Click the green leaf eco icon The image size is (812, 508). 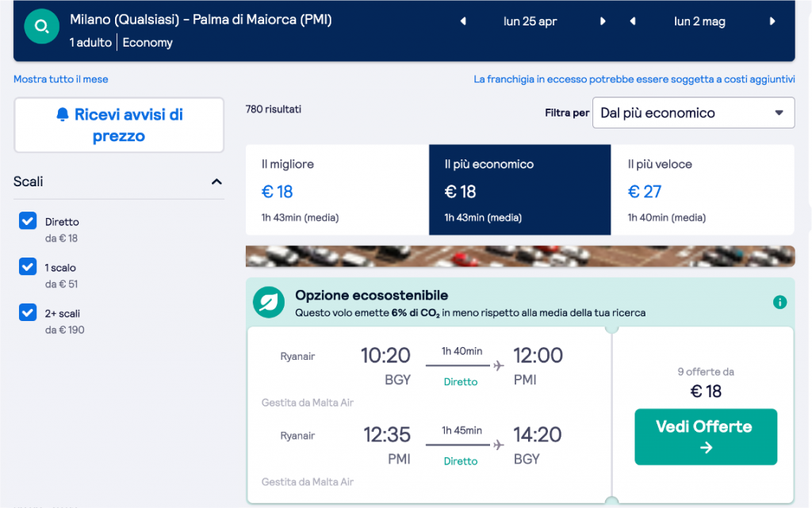pos(269,302)
